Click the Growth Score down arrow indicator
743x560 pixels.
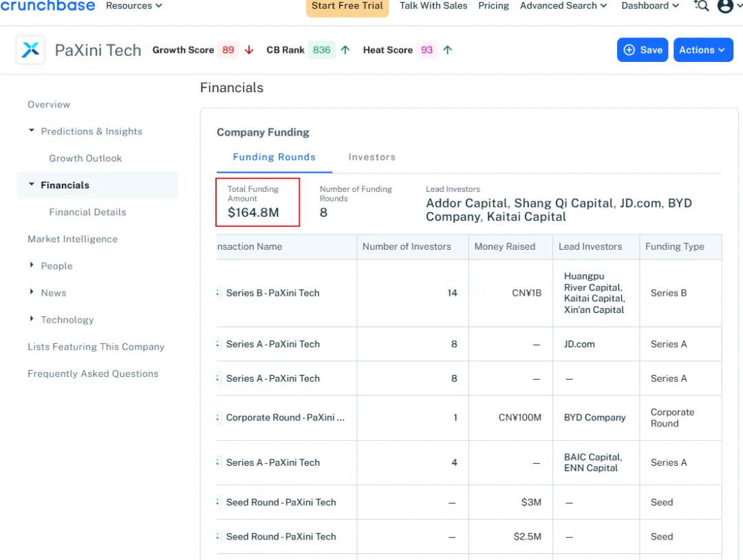pos(249,50)
